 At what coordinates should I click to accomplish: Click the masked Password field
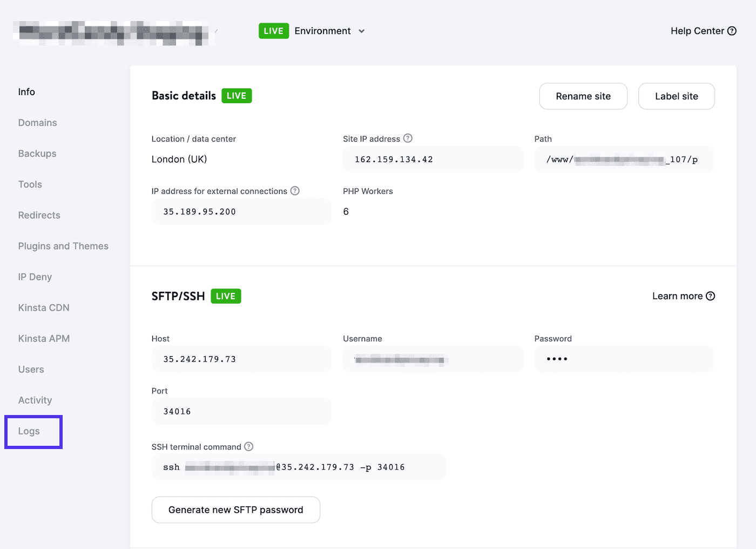pos(624,358)
